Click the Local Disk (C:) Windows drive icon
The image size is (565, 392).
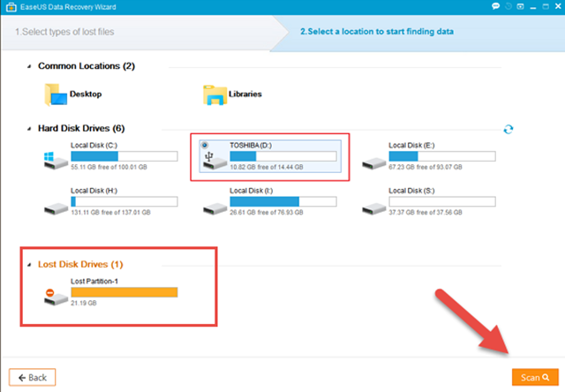(x=56, y=161)
